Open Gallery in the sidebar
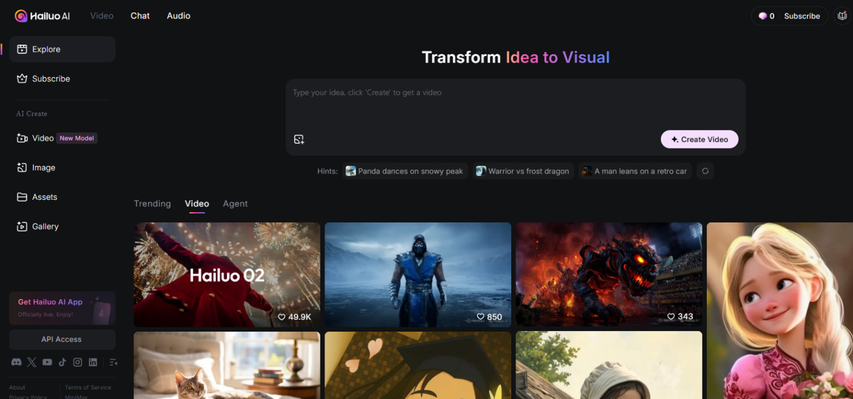The height and width of the screenshot is (399, 853). coord(62,226)
